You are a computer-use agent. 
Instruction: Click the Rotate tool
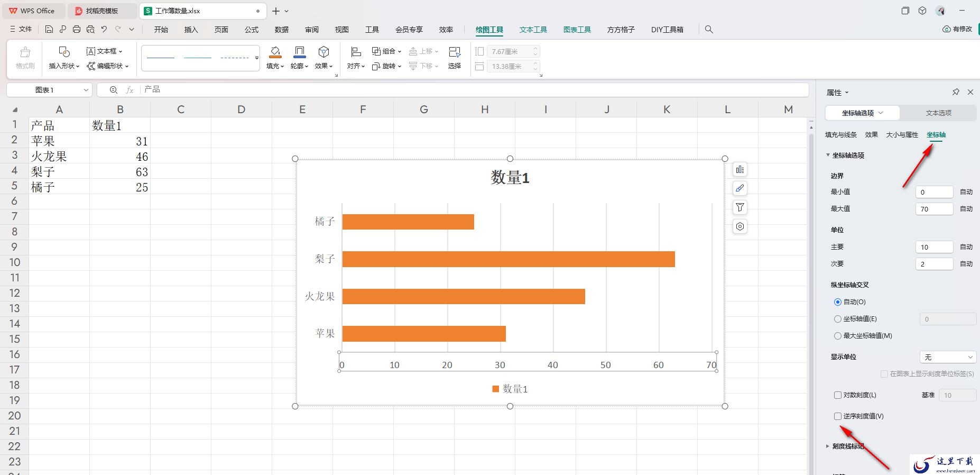tap(386, 66)
